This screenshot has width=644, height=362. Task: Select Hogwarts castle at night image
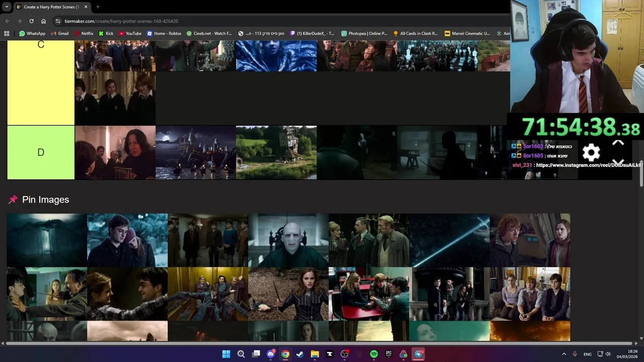tap(196, 152)
